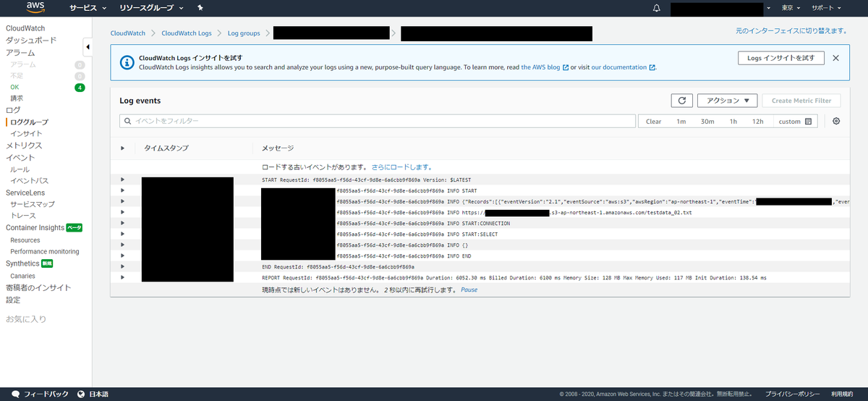This screenshot has width=868, height=401.
Task: Open 設定 in sidebar
Action: point(13,300)
